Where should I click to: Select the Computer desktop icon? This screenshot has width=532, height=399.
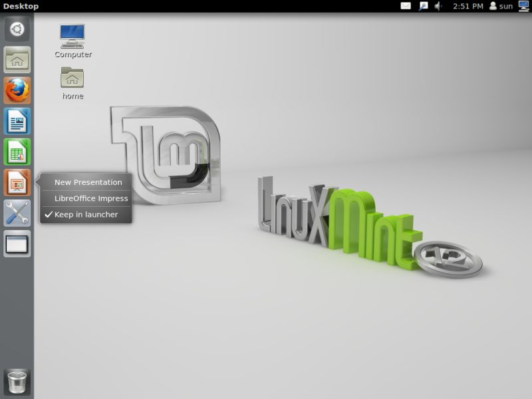72,41
